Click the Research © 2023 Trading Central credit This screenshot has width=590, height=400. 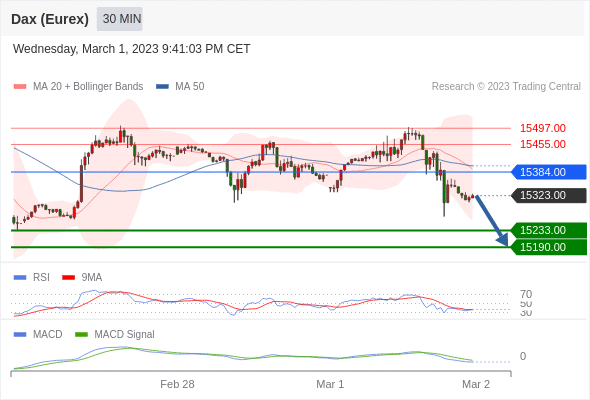click(x=506, y=87)
